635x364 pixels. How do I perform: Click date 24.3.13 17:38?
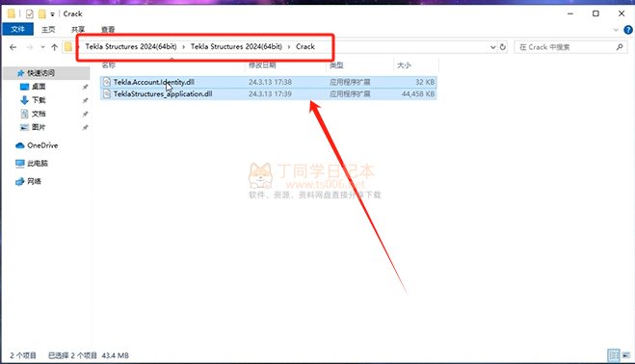pos(270,82)
